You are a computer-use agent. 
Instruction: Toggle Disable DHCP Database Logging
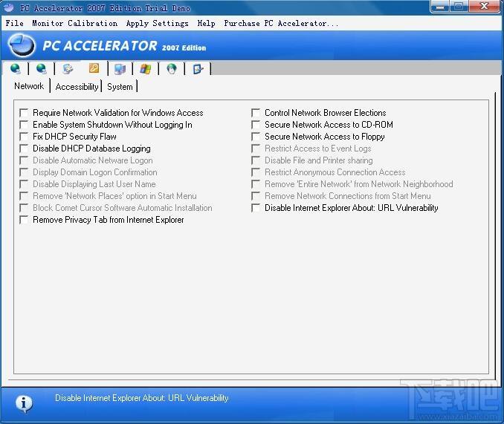pyautogui.click(x=24, y=149)
